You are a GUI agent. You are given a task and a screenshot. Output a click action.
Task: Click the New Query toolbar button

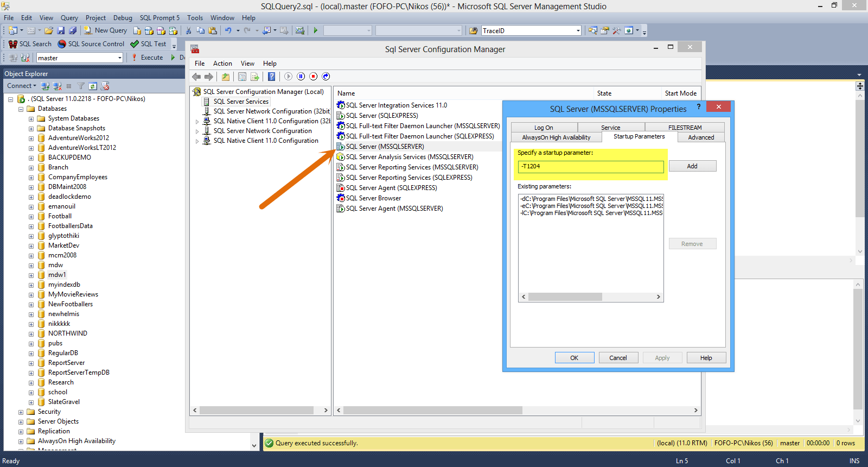(x=105, y=30)
